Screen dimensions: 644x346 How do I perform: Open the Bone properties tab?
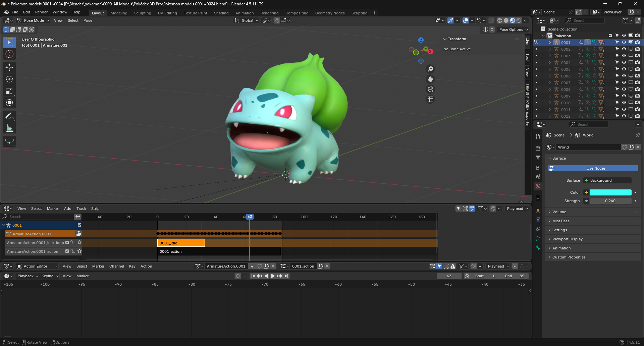538,248
